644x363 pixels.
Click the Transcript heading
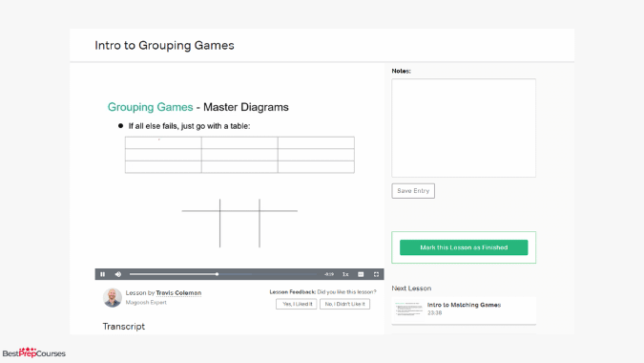tap(124, 327)
